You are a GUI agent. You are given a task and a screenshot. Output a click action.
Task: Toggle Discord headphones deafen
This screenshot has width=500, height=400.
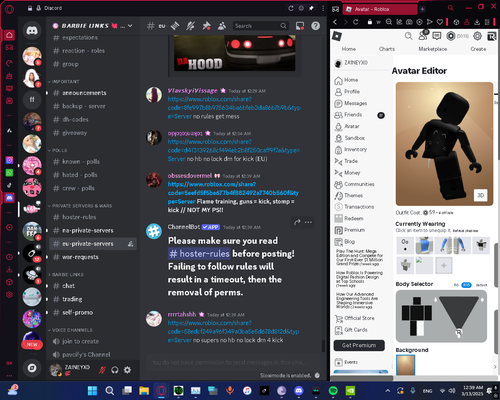[115, 370]
